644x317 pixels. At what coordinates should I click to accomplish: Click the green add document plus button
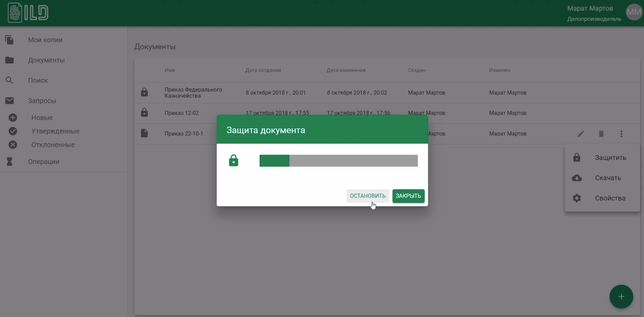pos(621,296)
